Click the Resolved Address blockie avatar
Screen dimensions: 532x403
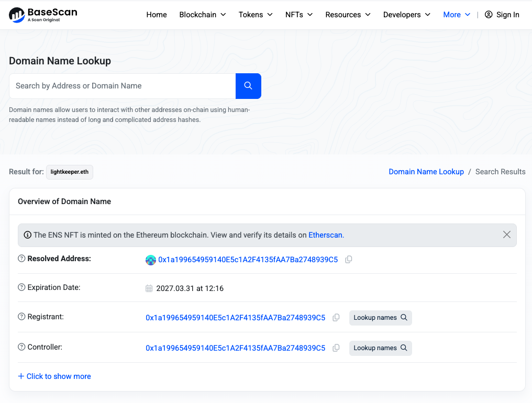point(151,260)
